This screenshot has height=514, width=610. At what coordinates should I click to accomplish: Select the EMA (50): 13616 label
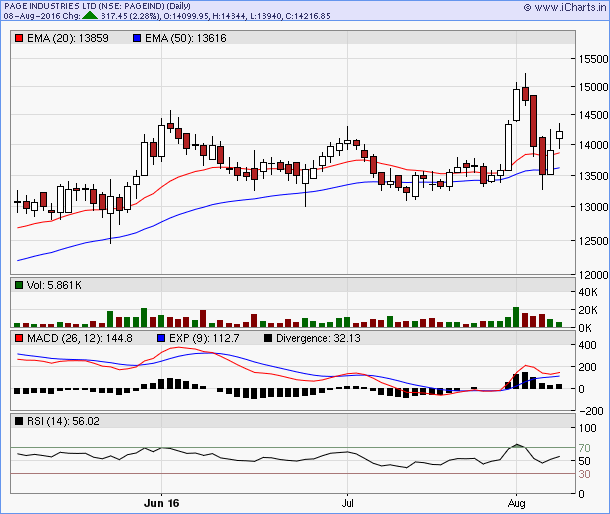pos(186,38)
